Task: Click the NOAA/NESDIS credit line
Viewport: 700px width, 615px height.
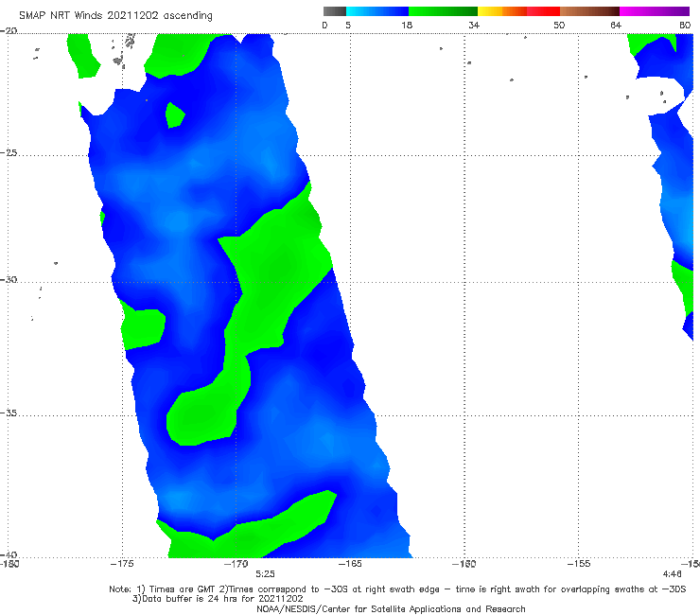Action: point(391,608)
